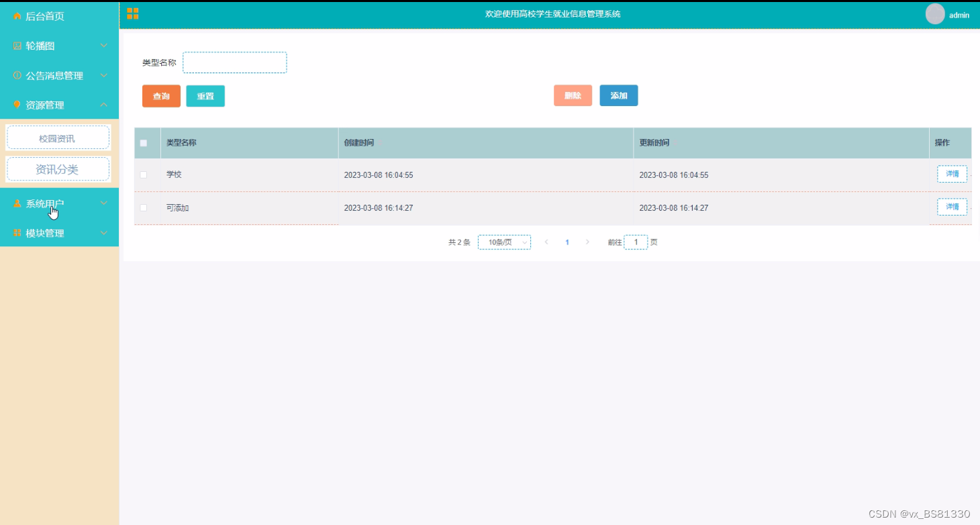
Task: Click the grid icon beside 模块管理
Action: tap(17, 233)
